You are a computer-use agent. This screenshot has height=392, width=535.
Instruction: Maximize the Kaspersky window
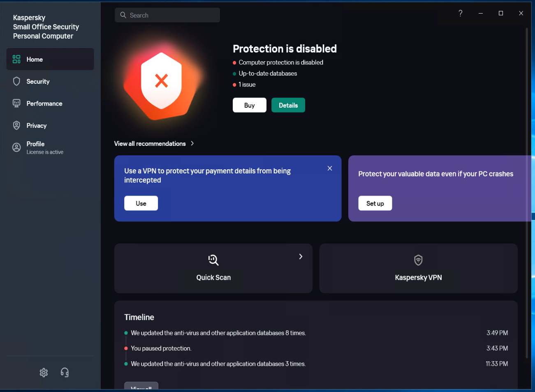tap(501, 13)
